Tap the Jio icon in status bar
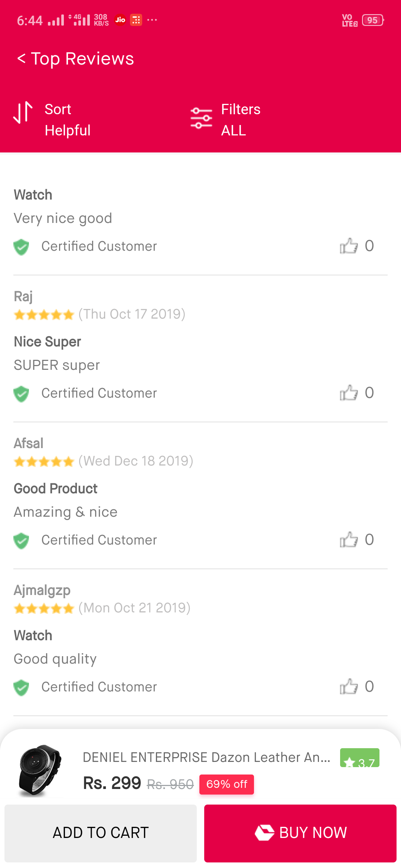Screen dimensions: 401x868 [x=120, y=20]
